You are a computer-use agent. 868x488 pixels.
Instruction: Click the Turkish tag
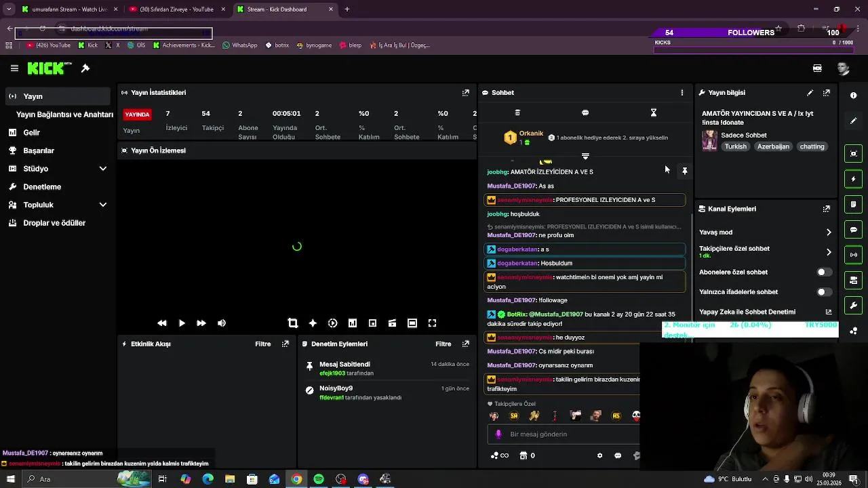tap(735, 146)
